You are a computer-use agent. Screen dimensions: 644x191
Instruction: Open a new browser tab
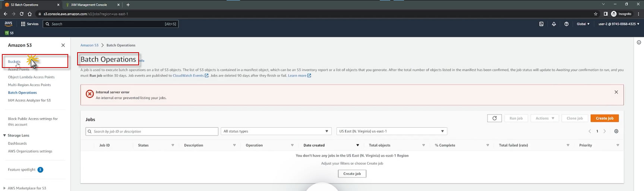coord(128,5)
